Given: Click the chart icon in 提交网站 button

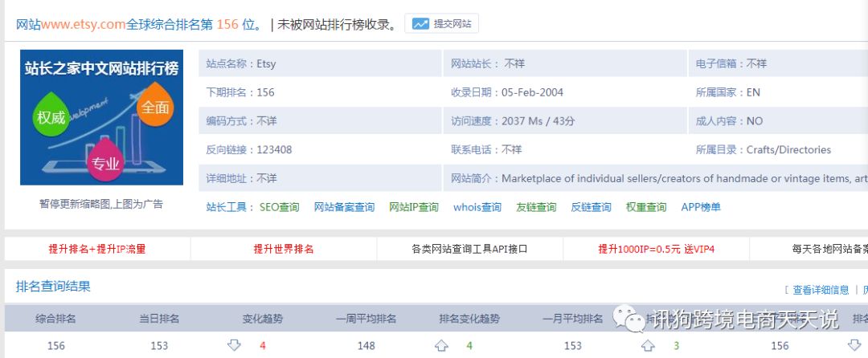Looking at the screenshot, I should pyautogui.click(x=420, y=24).
